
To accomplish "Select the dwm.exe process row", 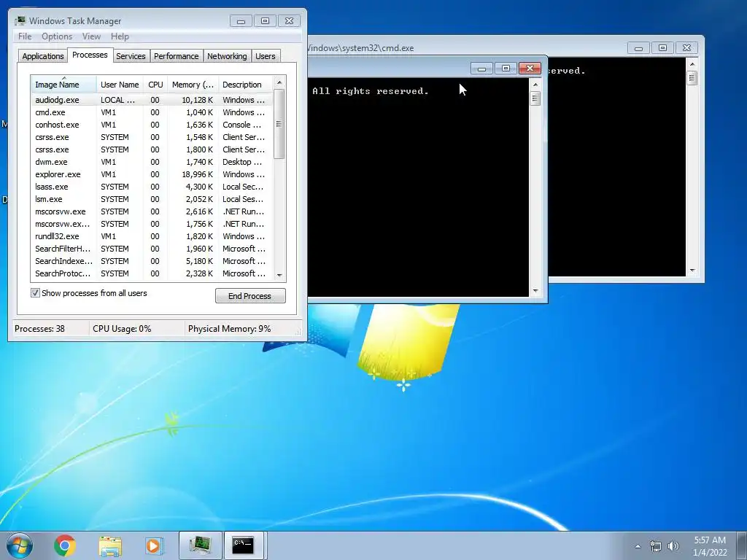I will pyautogui.click(x=152, y=162).
